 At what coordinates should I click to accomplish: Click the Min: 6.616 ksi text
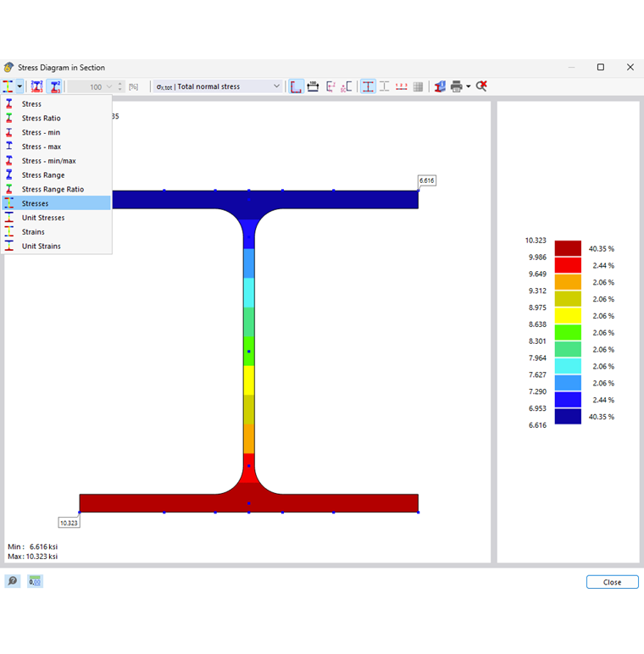click(x=32, y=546)
